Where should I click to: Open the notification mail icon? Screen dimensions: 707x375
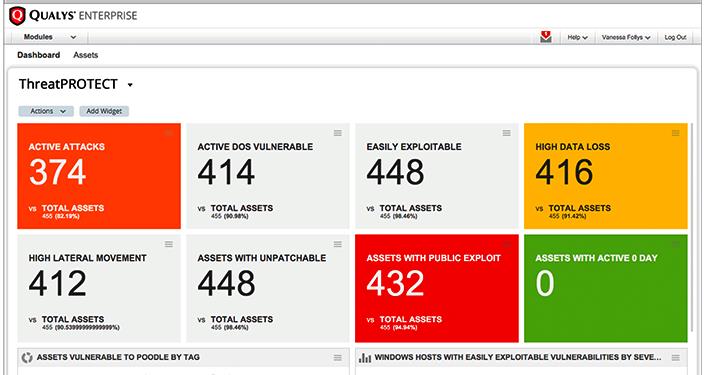[x=546, y=37]
